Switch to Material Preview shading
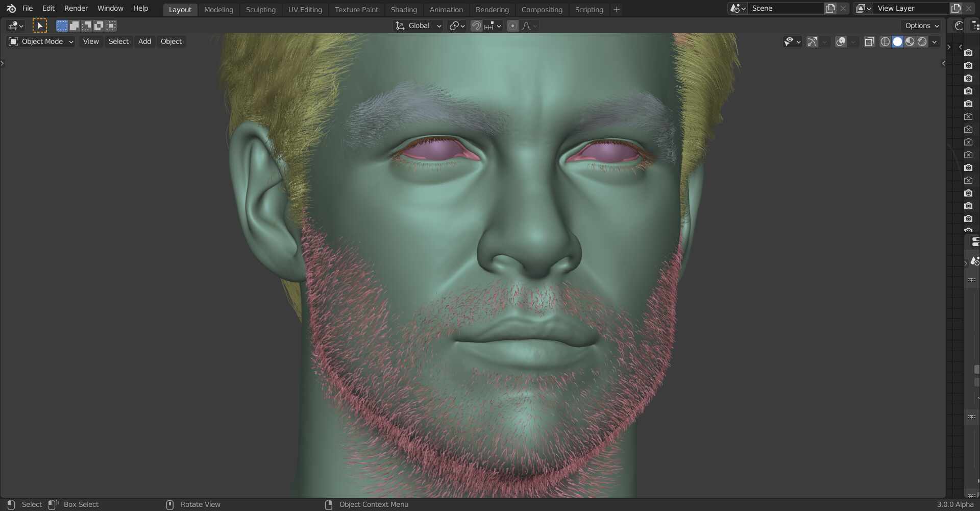The height and width of the screenshot is (511, 980). 910,42
